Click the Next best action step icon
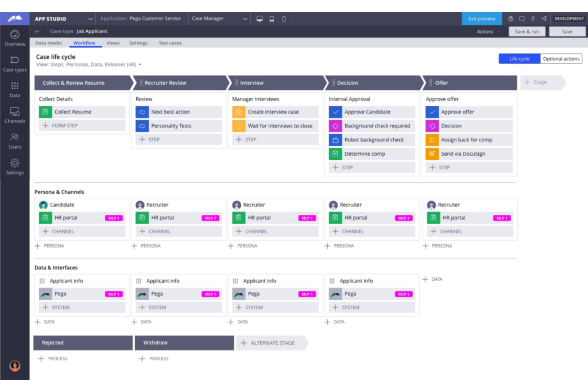This screenshot has width=588, height=392. click(142, 112)
